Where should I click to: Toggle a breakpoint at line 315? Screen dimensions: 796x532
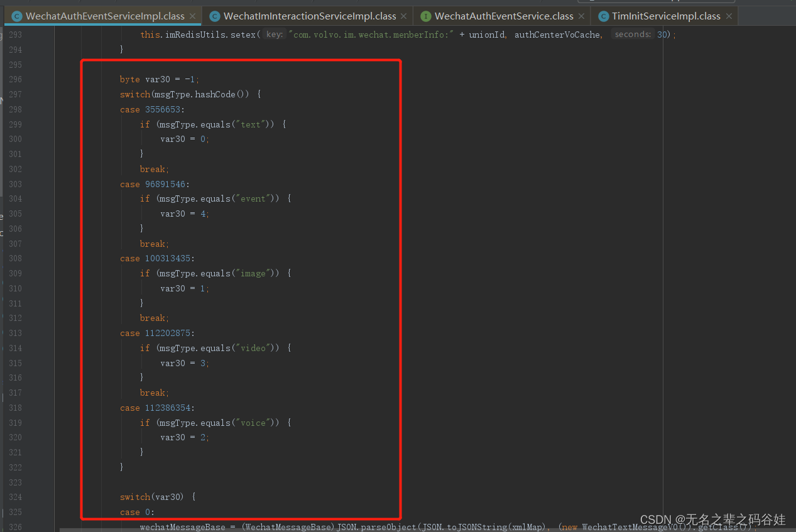69,363
